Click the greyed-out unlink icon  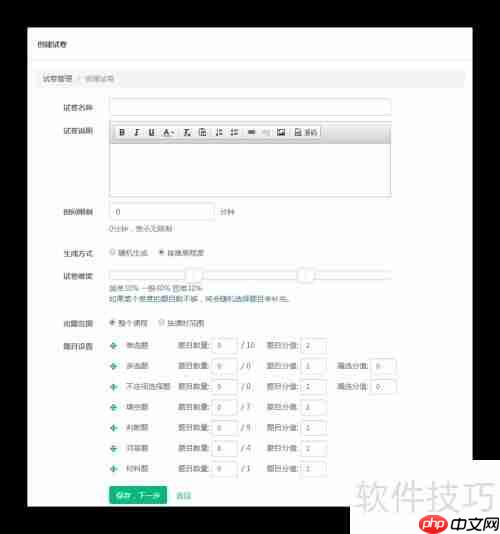(266, 132)
